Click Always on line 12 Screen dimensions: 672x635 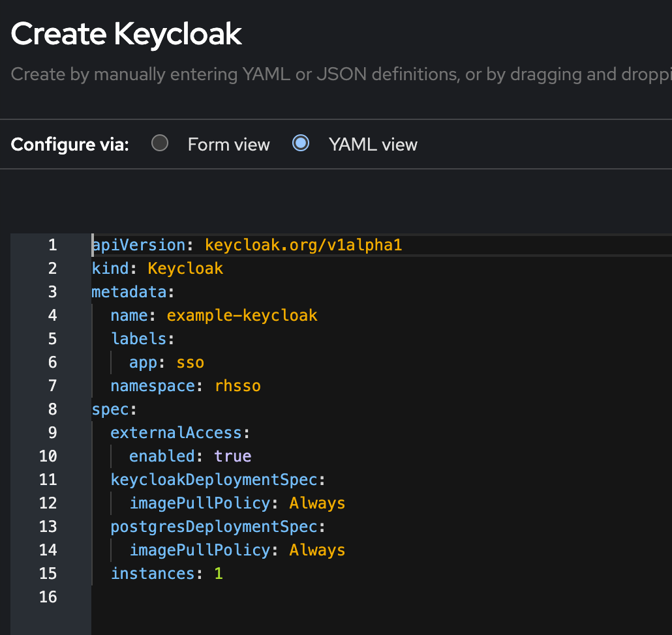tap(317, 503)
